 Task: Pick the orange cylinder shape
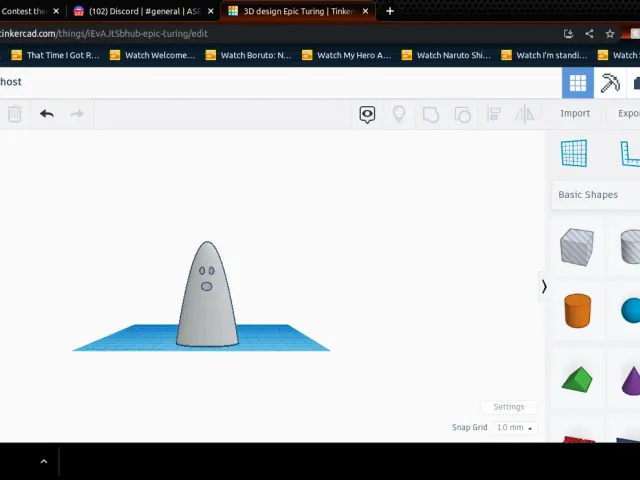point(577,310)
